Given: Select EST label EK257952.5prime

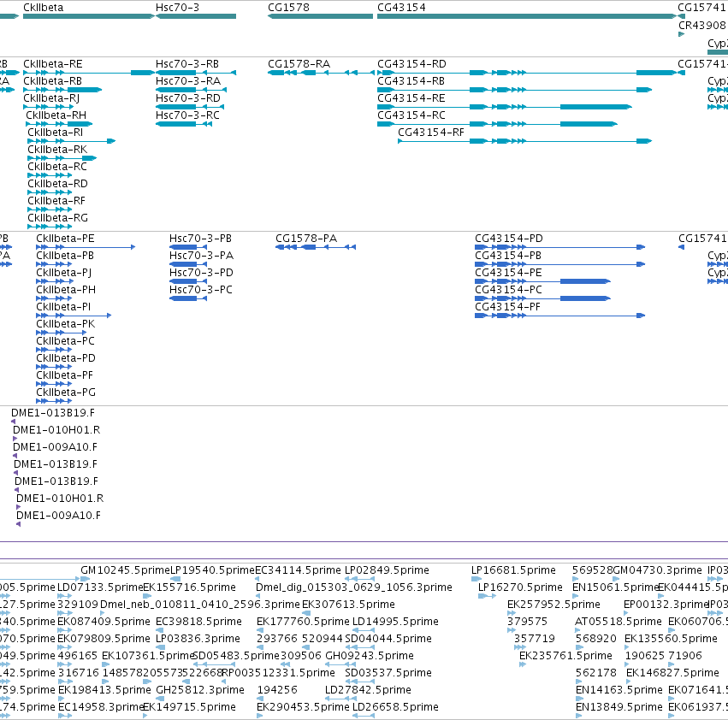Looking at the screenshot, I should [x=553, y=605].
